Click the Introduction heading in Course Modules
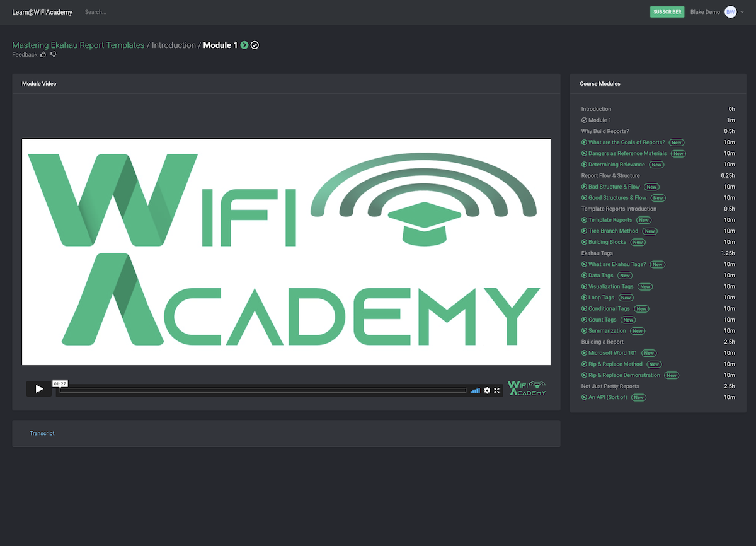The image size is (756, 546). point(596,109)
